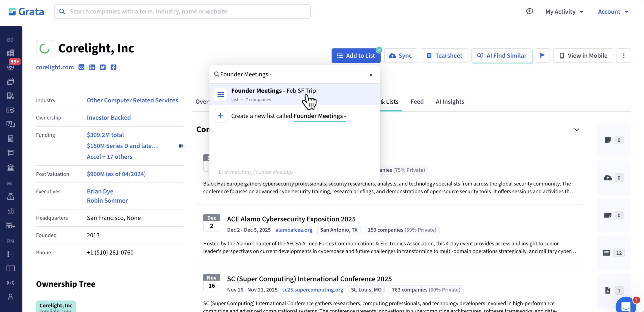This screenshot has height=312, width=644.
Task: Collapse the Conferences section chevron
Action: tap(577, 130)
